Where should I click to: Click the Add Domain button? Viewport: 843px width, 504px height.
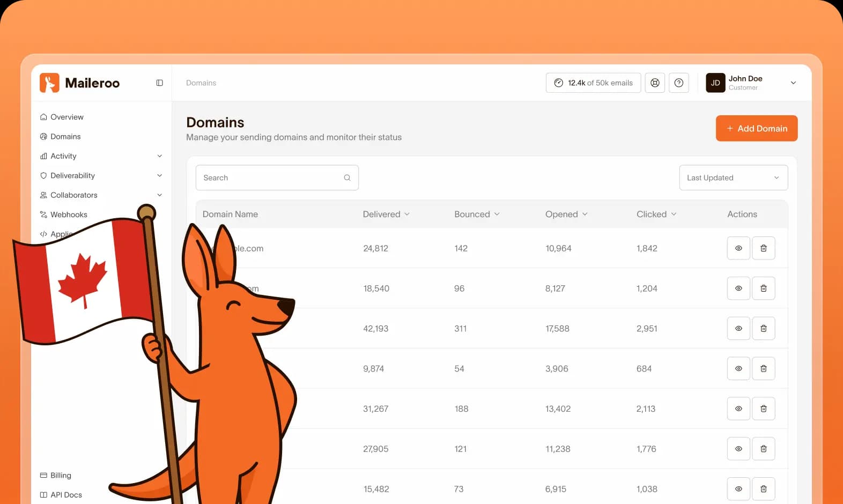757,128
